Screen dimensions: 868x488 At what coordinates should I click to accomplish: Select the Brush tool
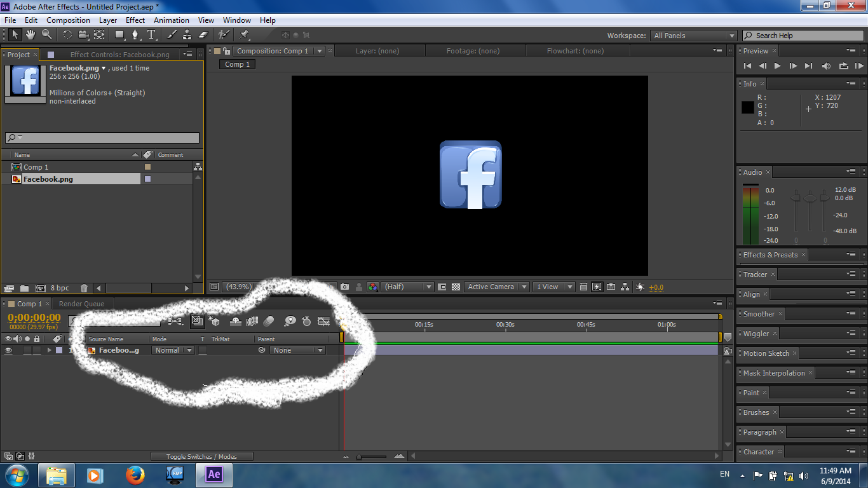(x=172, y=34)
